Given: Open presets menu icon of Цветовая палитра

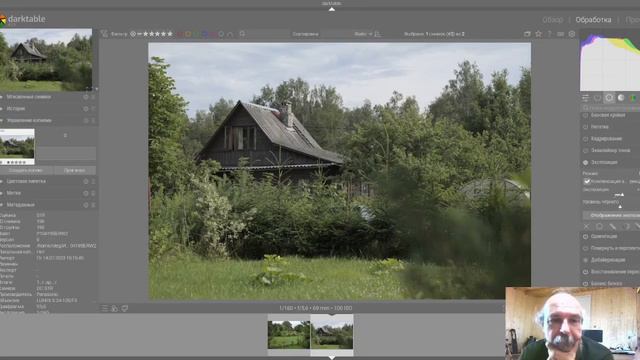Looking at the screenshot, I should coord(93,181).
